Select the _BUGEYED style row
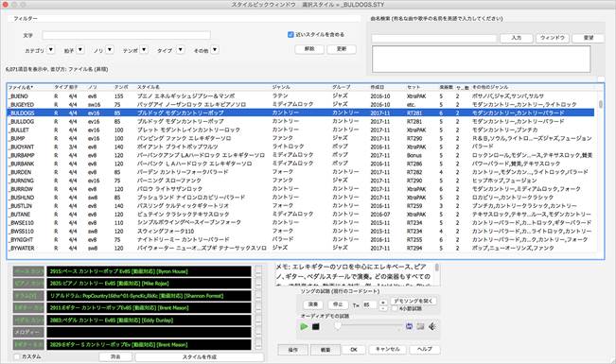The image size is (616, 364). [301, 104]
